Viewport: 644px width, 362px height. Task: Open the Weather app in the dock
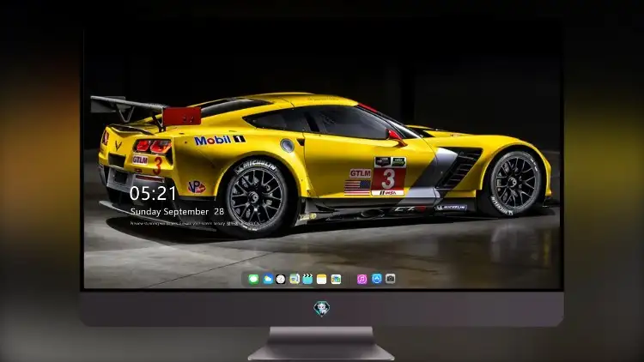coord(267,279)
